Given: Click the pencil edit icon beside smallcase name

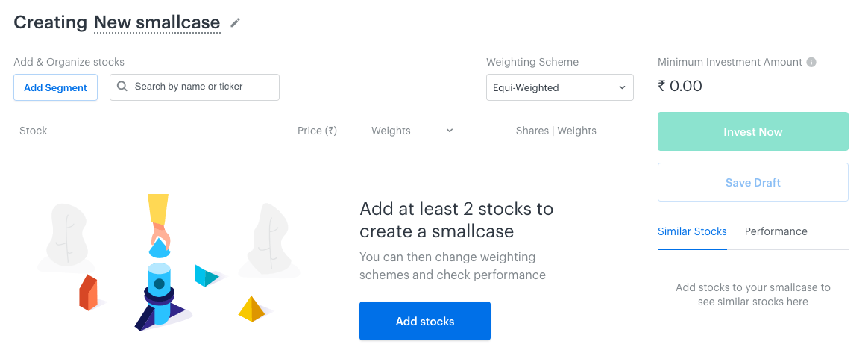Looking at the screenshot, I should [236, 22].
